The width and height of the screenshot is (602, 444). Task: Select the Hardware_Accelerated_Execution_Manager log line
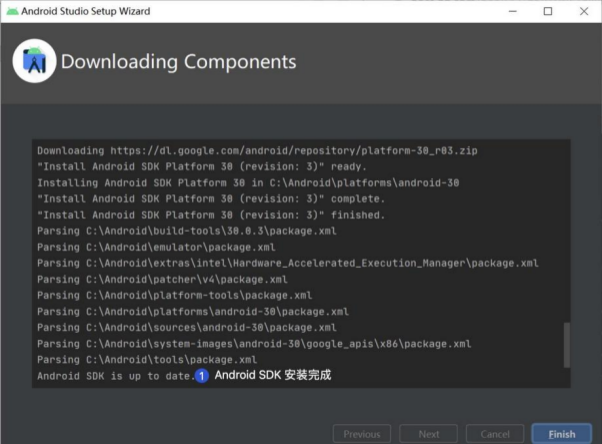click(287, 263)
